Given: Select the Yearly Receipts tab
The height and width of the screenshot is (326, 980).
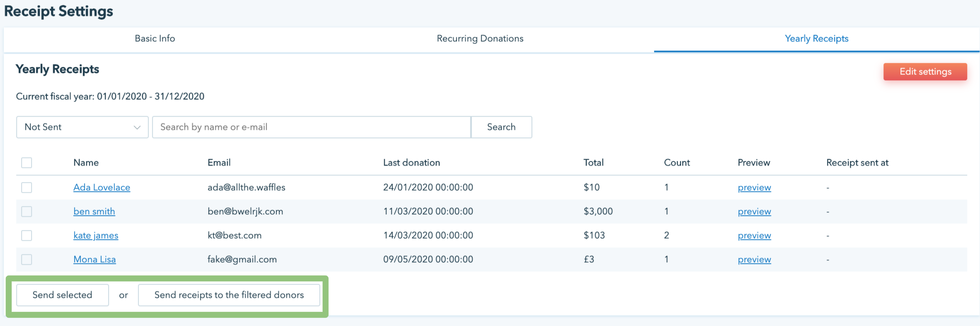Looking at the screenshot, I should 816,38.
